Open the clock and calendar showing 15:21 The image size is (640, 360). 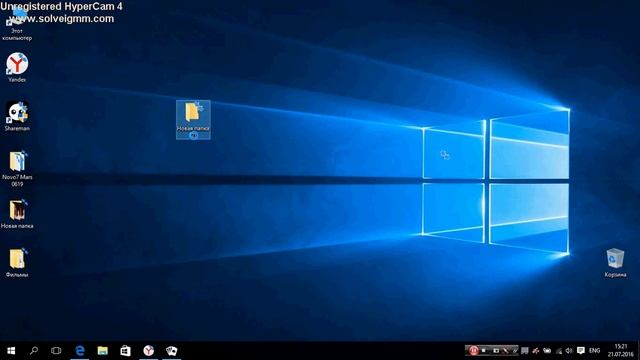coord(620,351)
